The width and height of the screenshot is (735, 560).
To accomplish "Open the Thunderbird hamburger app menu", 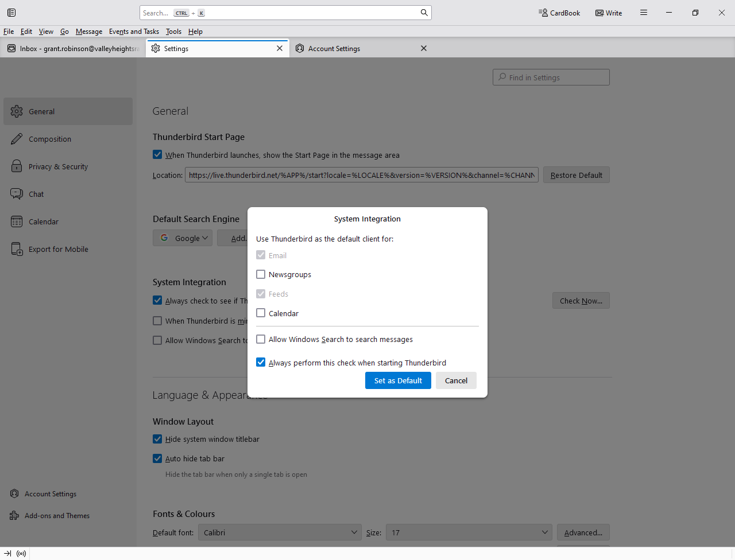I will 644,13.
